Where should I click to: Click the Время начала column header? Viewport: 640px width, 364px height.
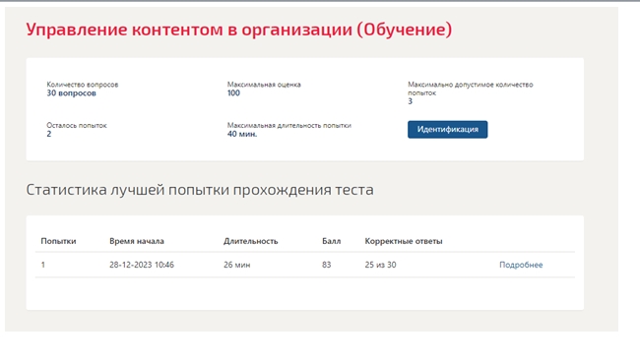pos(137,241)
